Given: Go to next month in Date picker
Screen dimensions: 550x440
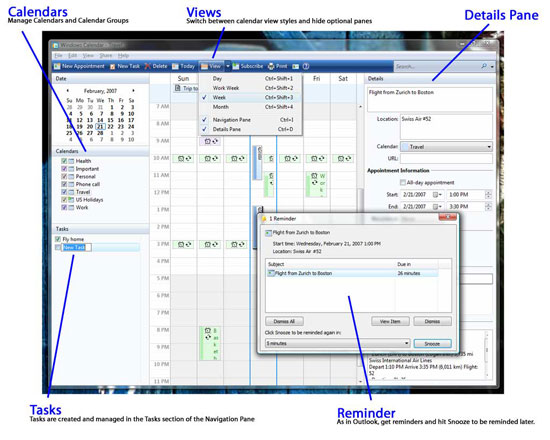Looking at the screenshot, I should [133, 91].
